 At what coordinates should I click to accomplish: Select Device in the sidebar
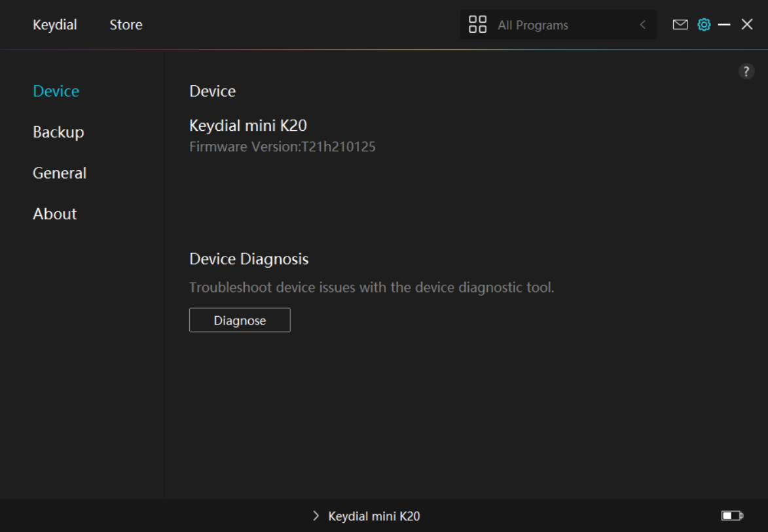[56, 91]
